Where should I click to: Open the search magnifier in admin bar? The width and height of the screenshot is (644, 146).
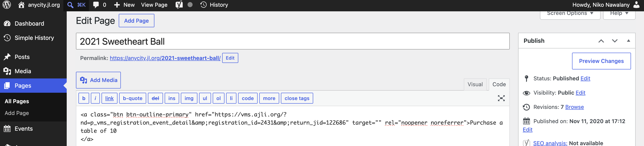(70, 5)
